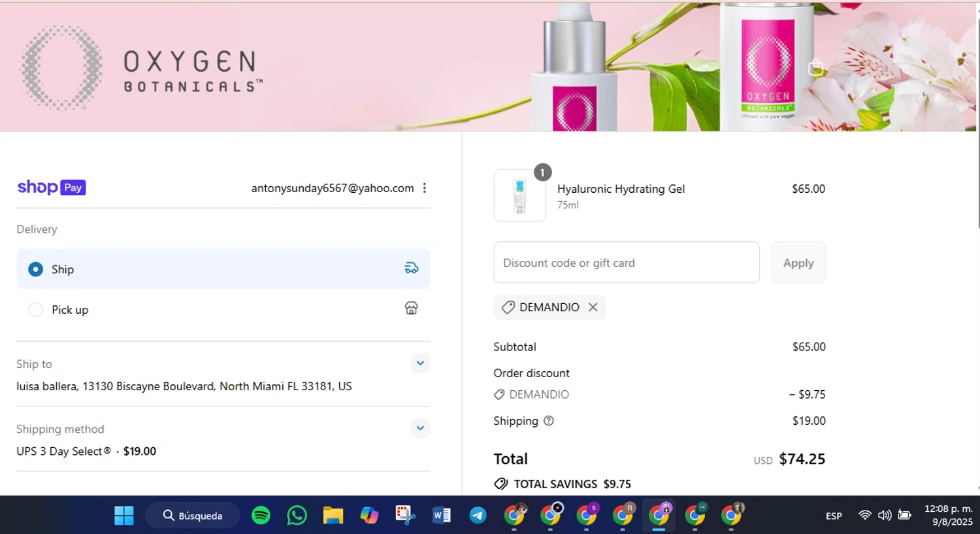Image resolution: width=980 pixels, height=534 pixels.
Task: Open cart bag icon in banner
Action: click(815, 67)
